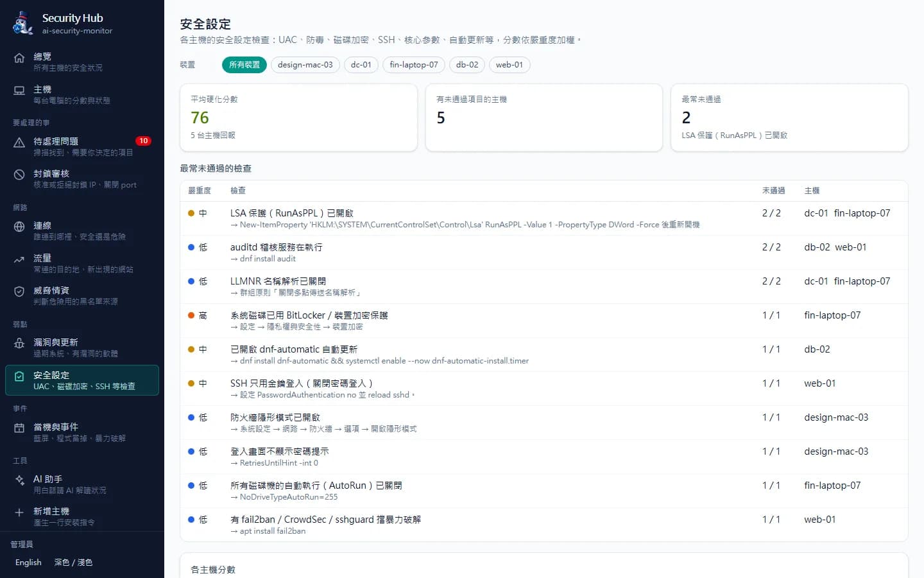924x578 pixels.
Task: Click the 最常未通過 card
Action: (789, 118)
